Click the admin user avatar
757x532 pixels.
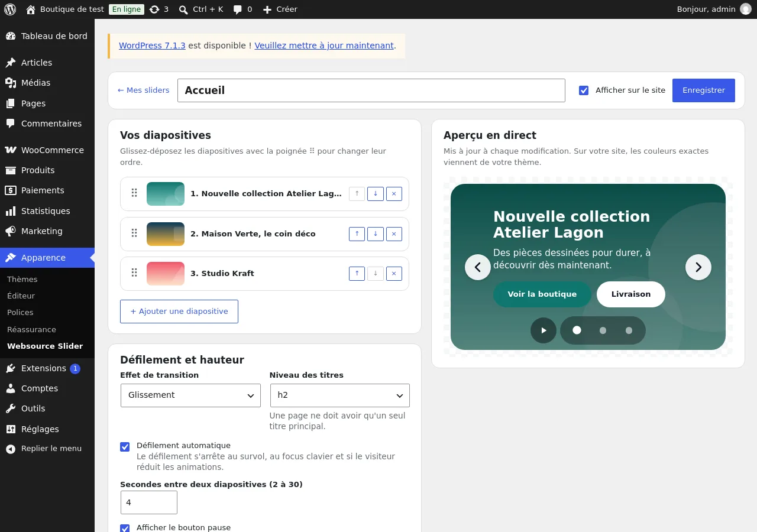(746, 9)
